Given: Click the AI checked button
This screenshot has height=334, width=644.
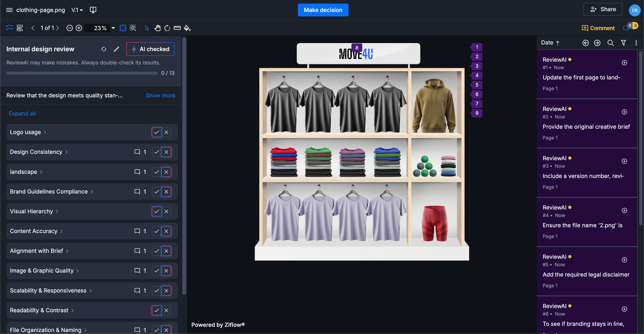Looking at the screenshot, I should (151, 49).
